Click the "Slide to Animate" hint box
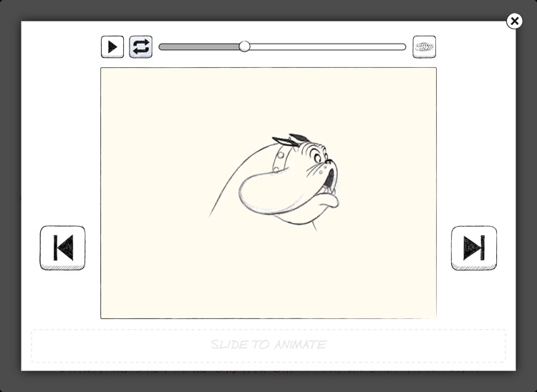The height and width of the screenshot is (392, 537). [x=268, y=346]
